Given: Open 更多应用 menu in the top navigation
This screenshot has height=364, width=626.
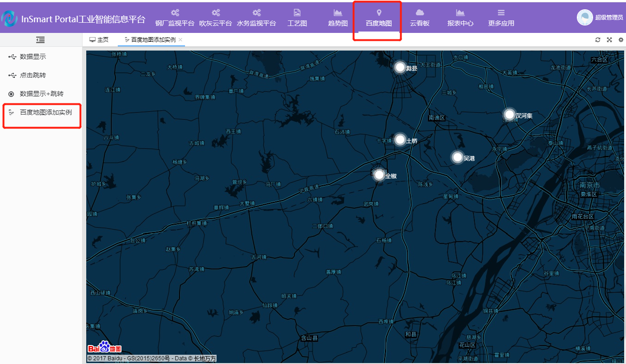Looking at the screenshot, I should [501, 18].
